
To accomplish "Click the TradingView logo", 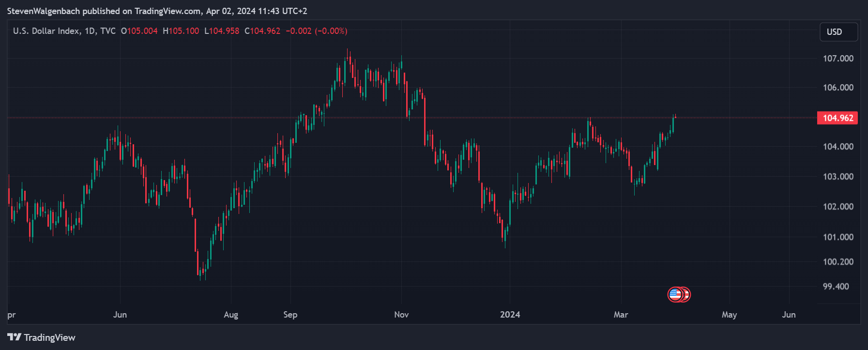I will (x=42, y=337).
